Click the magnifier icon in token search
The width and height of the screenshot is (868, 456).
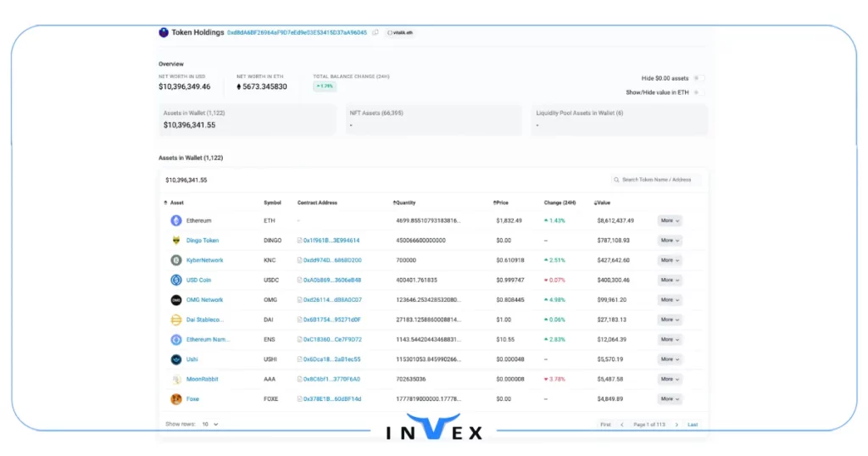[616, 180]
